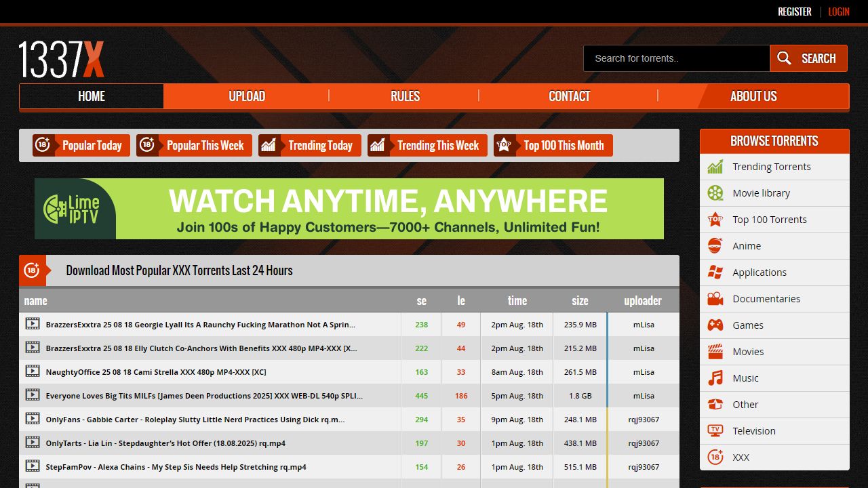The height and width of the screenshot is (488, 868).
Task: Open the ABOUT US page
Action: pos(753,96)
